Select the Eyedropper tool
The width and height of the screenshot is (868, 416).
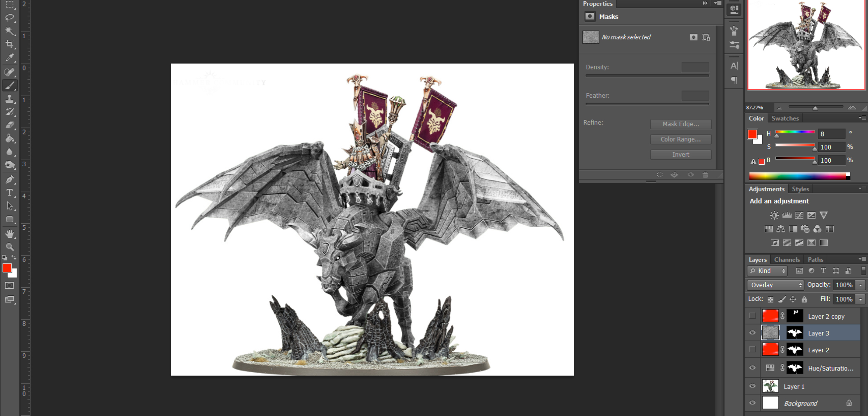(9, 58)
